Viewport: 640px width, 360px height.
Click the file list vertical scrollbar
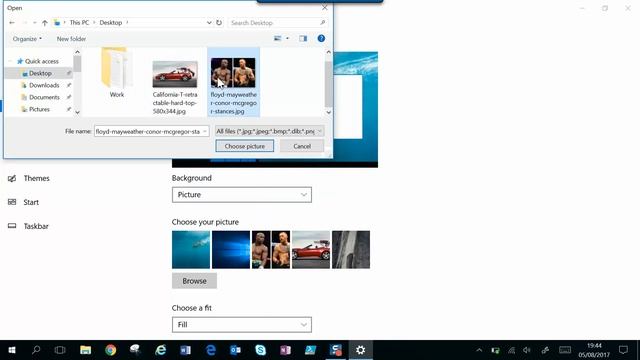(329, 83)
